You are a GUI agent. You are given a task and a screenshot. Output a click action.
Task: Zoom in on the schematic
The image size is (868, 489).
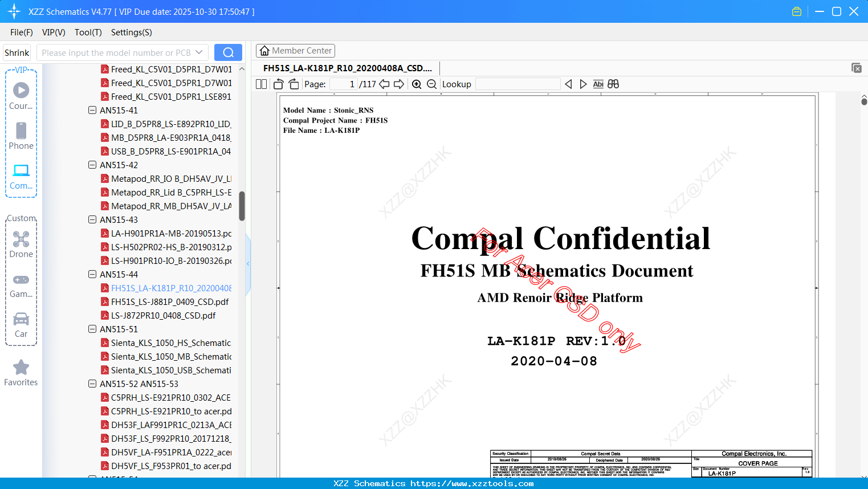click(x=417, y=84)
